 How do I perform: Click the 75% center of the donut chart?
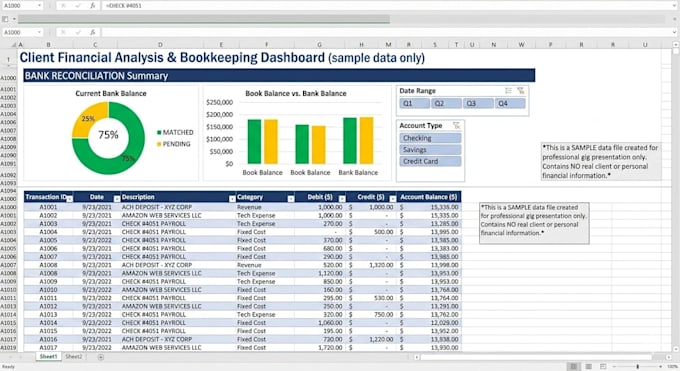point(108,135)
